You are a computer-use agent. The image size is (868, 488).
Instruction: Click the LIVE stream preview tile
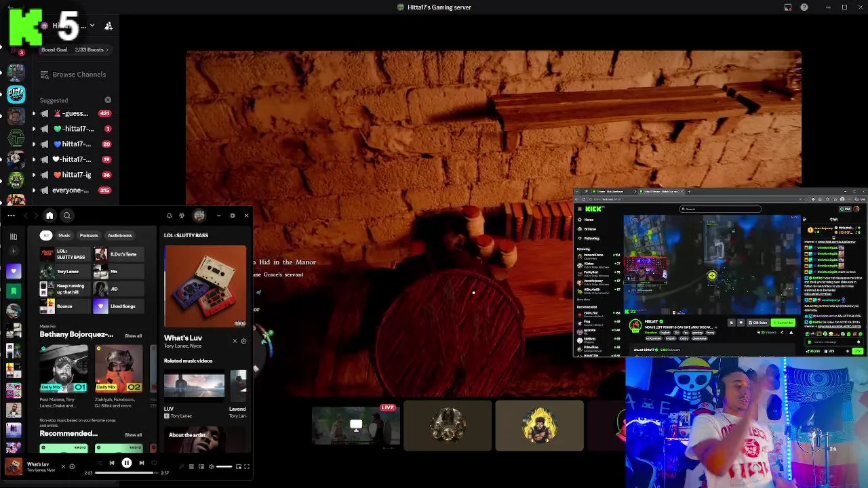coord(356,426)
